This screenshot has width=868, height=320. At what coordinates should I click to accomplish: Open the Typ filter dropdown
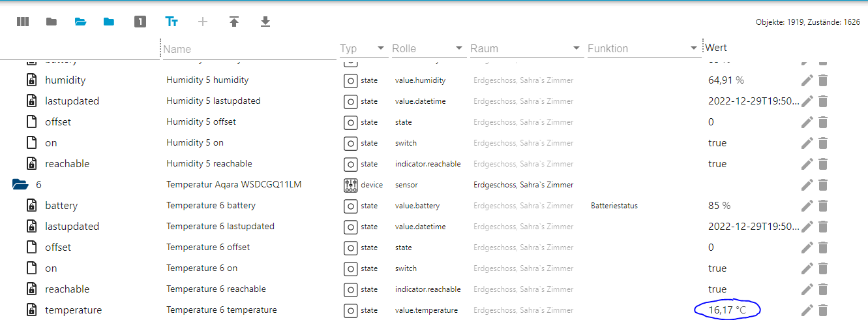pos(381,48)
